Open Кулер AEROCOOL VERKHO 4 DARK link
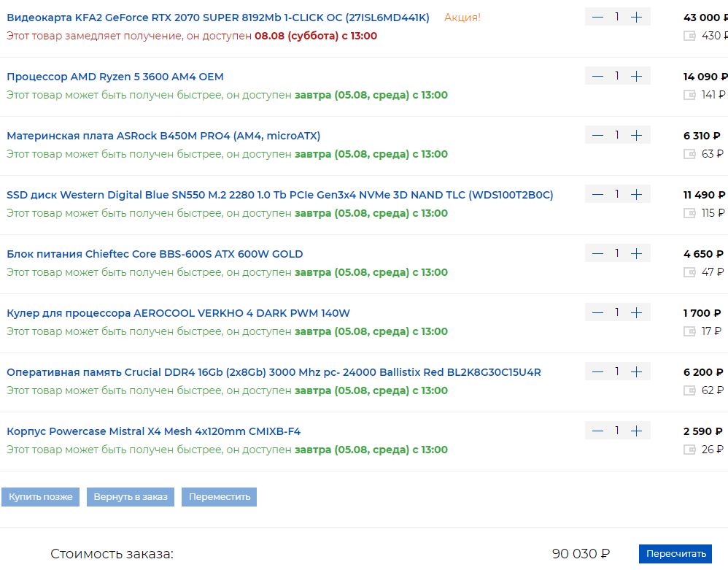 point(178,313)
